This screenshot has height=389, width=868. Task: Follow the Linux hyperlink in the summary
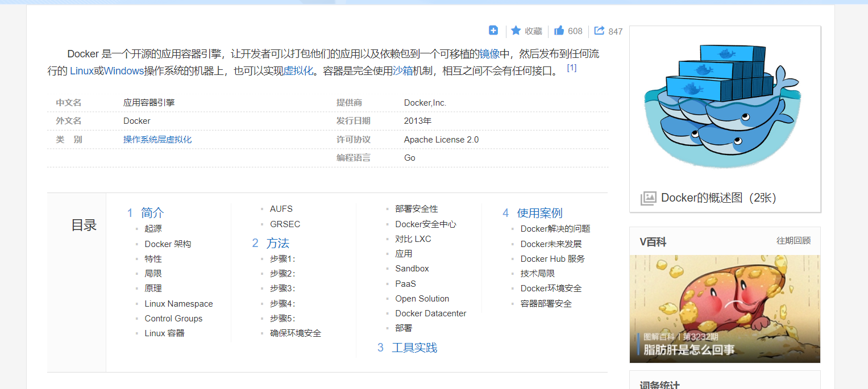(81, 71)
